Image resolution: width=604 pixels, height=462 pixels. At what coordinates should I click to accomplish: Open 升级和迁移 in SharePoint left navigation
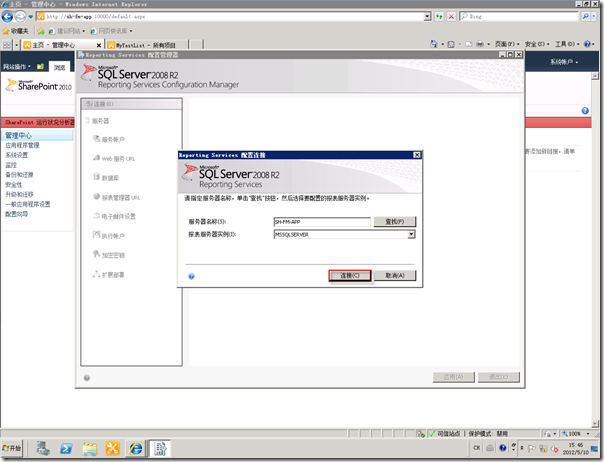pos(19,194)
